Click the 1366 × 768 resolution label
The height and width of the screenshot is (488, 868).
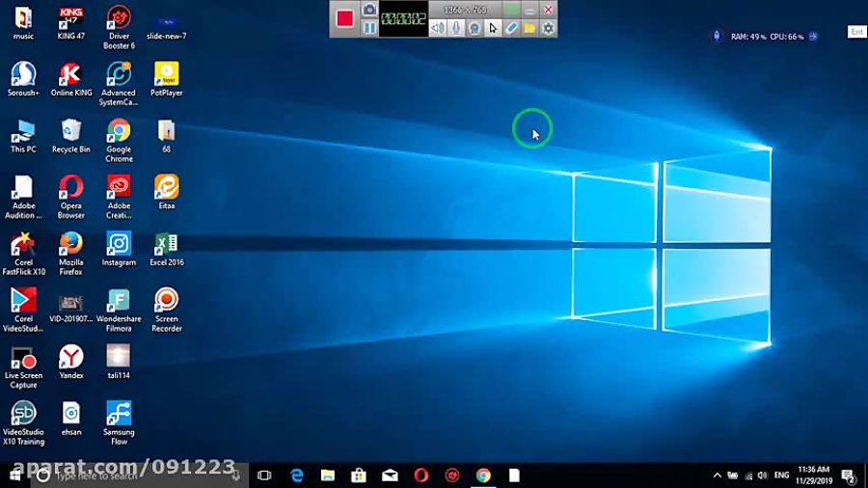click(465, 10)
